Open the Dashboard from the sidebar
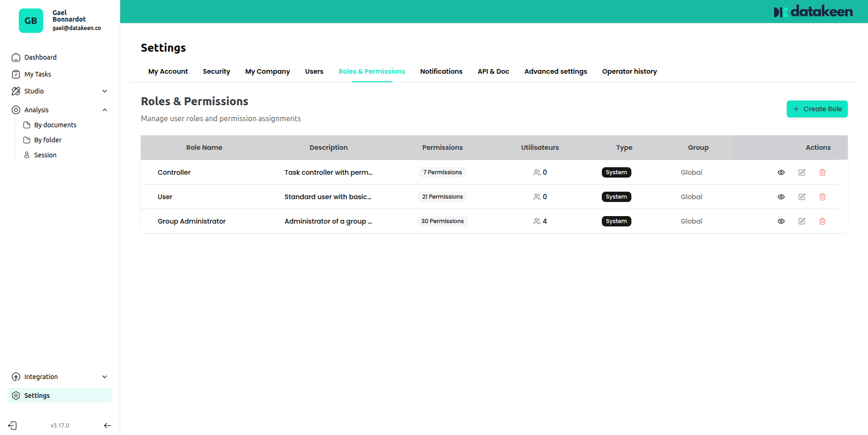This screenshot has height=435, width=868. coord(40,57)
